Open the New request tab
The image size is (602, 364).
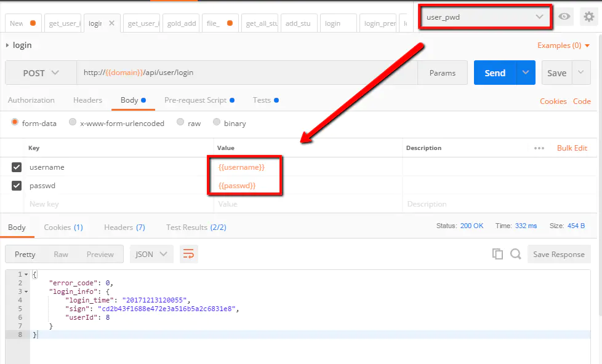[23, 23]
